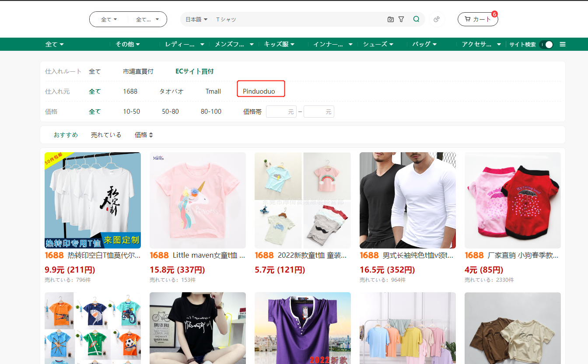The width and height of the screenshot is (588, 364).
Task: Choose the 10-50 price range
Action: pos(132,112)
